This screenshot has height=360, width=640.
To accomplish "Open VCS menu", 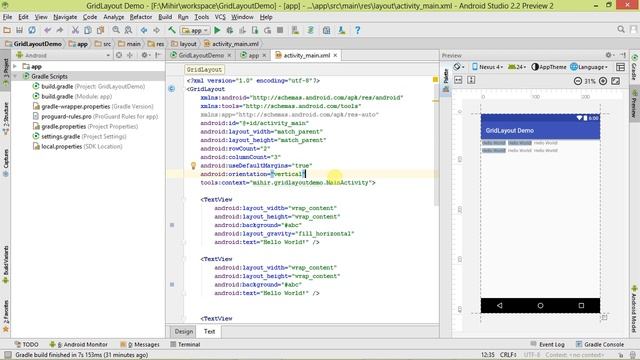I will 220,17.
